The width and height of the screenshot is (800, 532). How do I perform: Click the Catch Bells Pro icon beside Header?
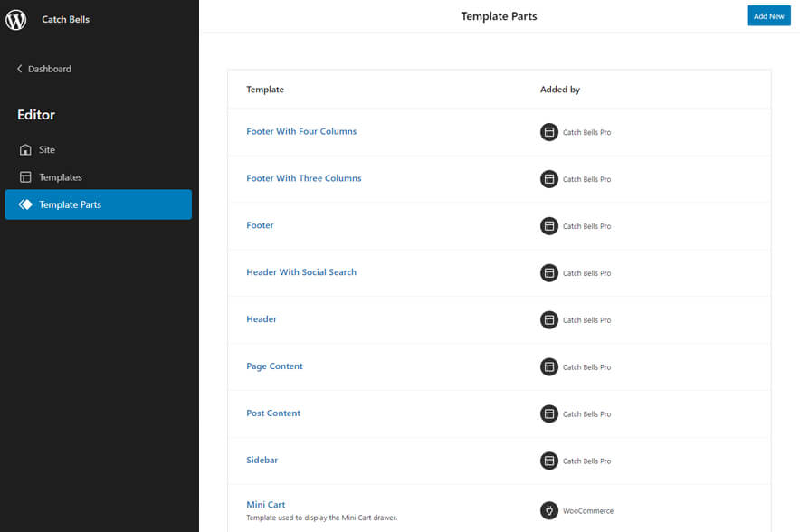click(549, 319)
